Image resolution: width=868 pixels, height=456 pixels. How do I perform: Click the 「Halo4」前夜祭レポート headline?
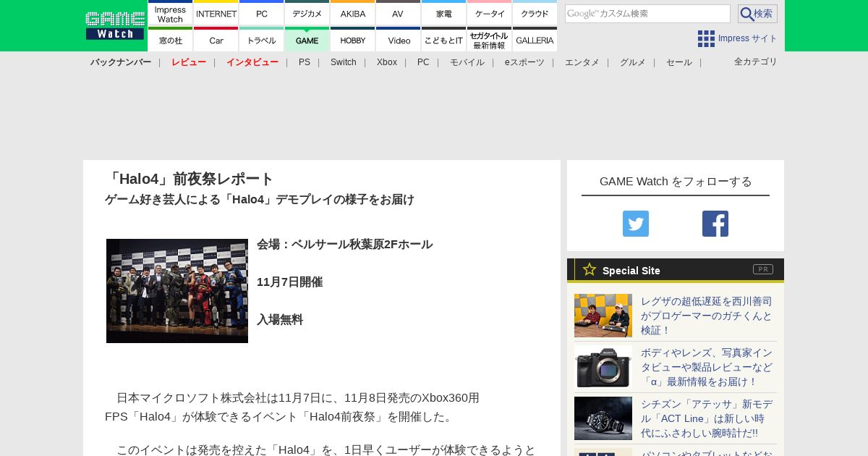[x=190, y=179]
